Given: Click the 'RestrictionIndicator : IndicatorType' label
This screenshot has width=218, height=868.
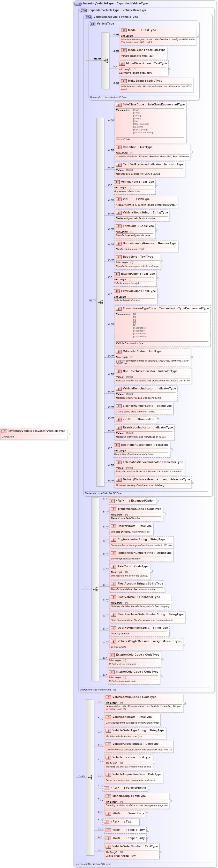Looking at the screenshot, I should [x=148, y=428].
